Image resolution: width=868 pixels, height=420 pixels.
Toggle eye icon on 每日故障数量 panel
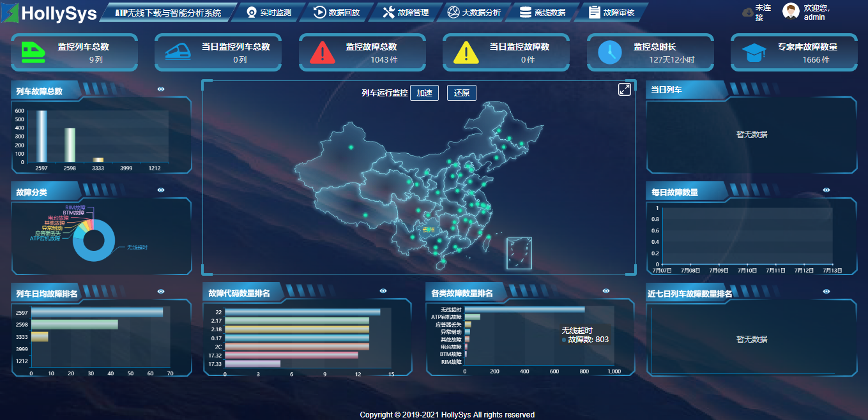click(826, 190)
